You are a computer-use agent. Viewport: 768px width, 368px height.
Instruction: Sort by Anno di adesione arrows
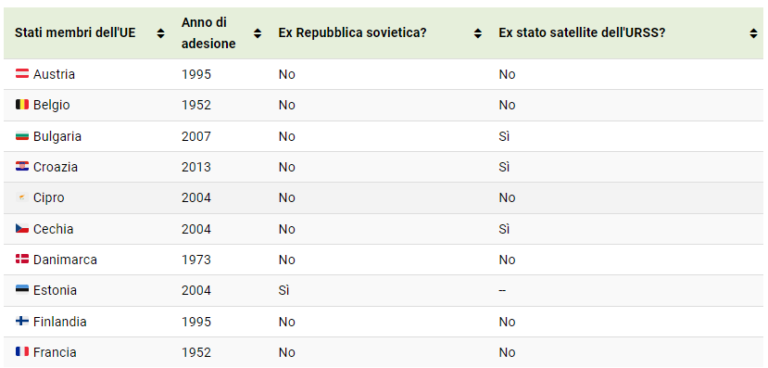pos(258,33)
